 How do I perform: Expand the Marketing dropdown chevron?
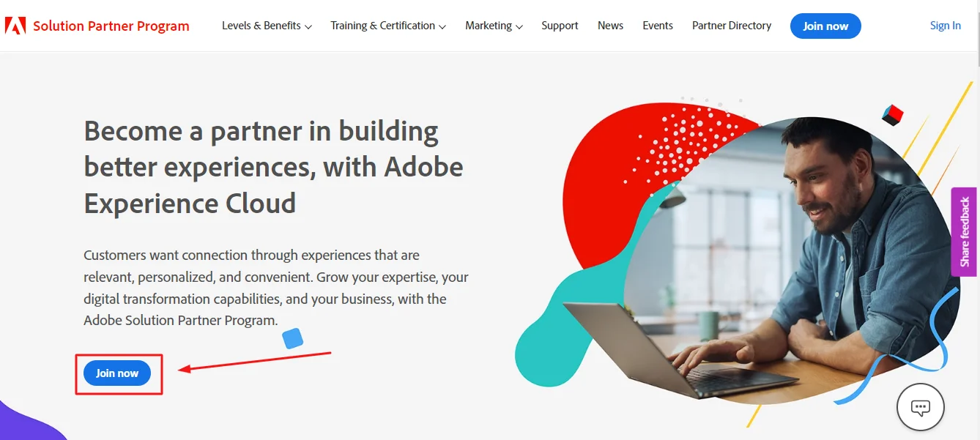tap(519, 26)
